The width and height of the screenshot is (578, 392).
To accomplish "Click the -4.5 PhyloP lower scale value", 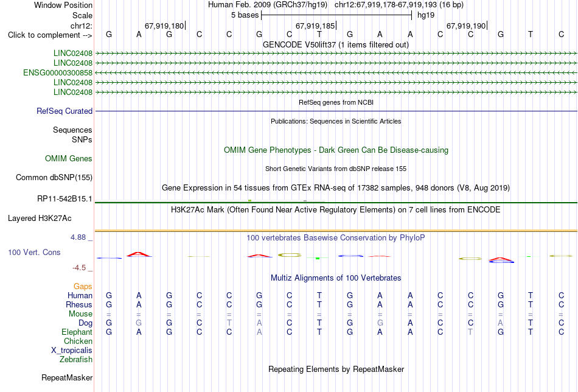I will (79, 268).
